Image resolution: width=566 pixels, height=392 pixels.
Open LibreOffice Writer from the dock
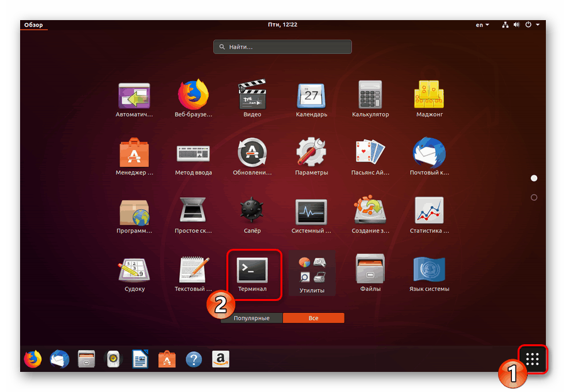(140, 359)
